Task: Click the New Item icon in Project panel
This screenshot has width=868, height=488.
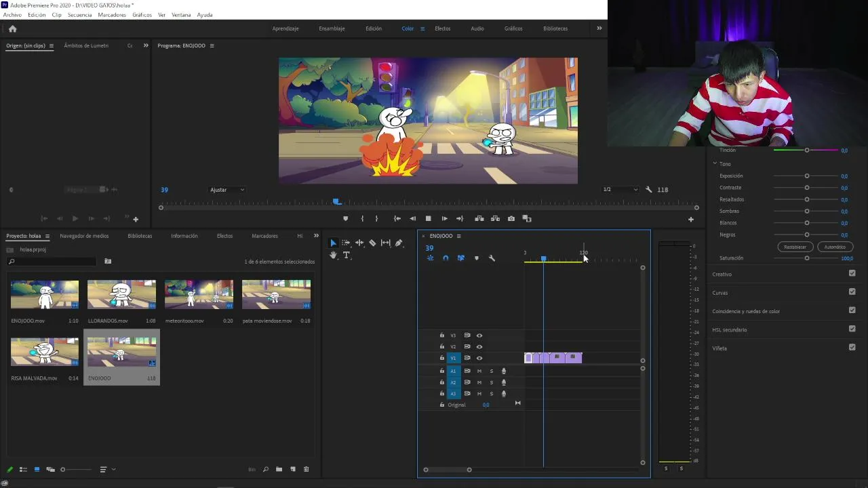Action: coord(293,469)
